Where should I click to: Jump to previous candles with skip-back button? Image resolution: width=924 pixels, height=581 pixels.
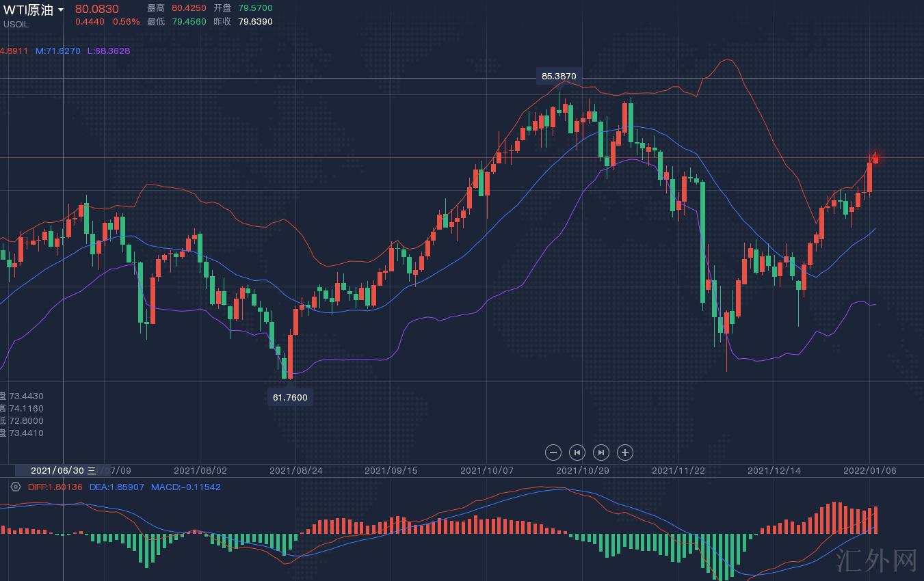(x=577, y=452)
